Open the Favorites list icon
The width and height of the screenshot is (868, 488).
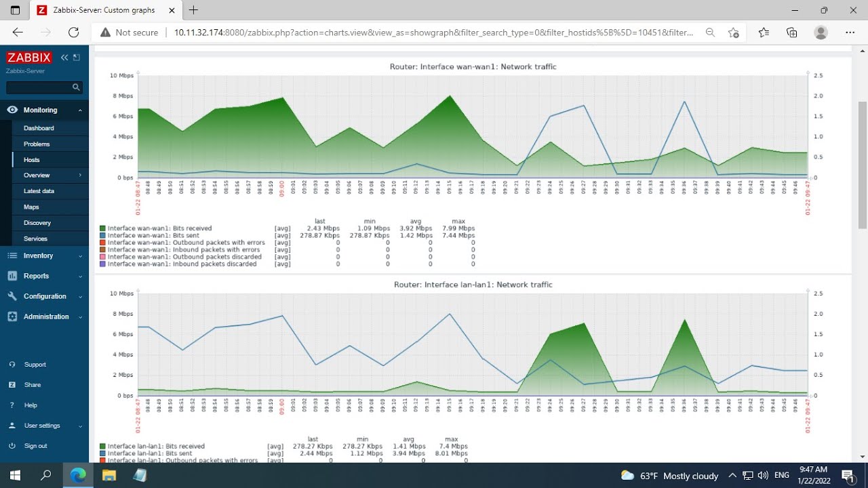[x=764, y=33]
